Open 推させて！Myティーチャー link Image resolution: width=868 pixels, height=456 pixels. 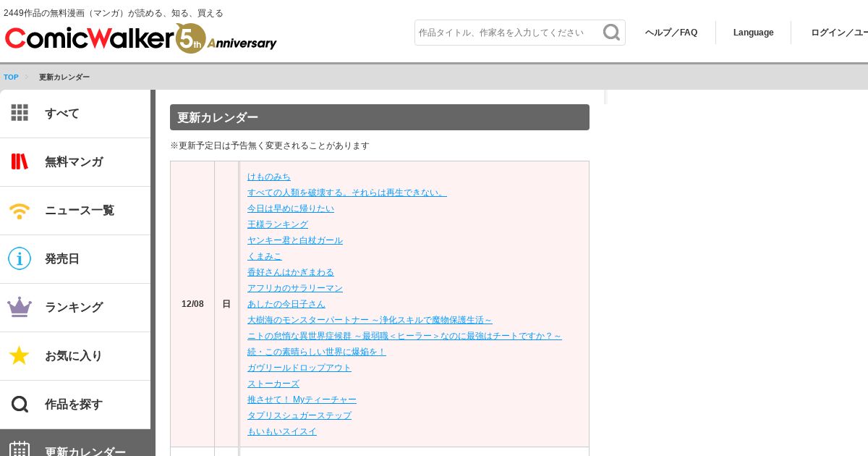point(302,400)
